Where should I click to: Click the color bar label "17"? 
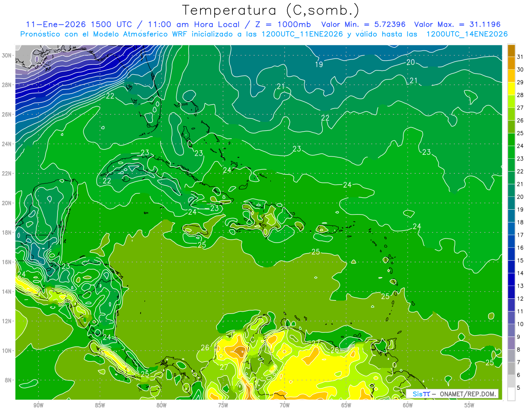(x=520, y=235)
